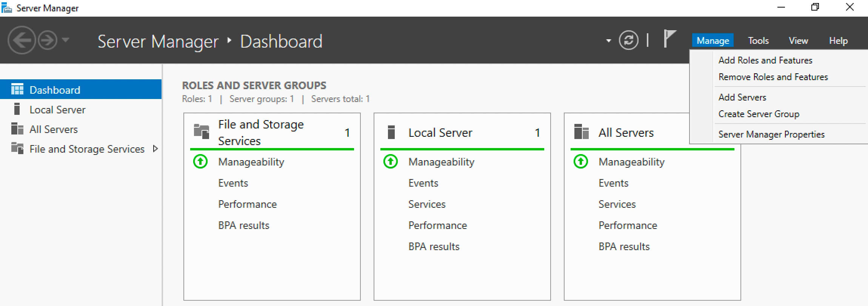The image size is (868, 306).
Task: Click the Dashboard breadcrumb title
Action: (281, 41)
